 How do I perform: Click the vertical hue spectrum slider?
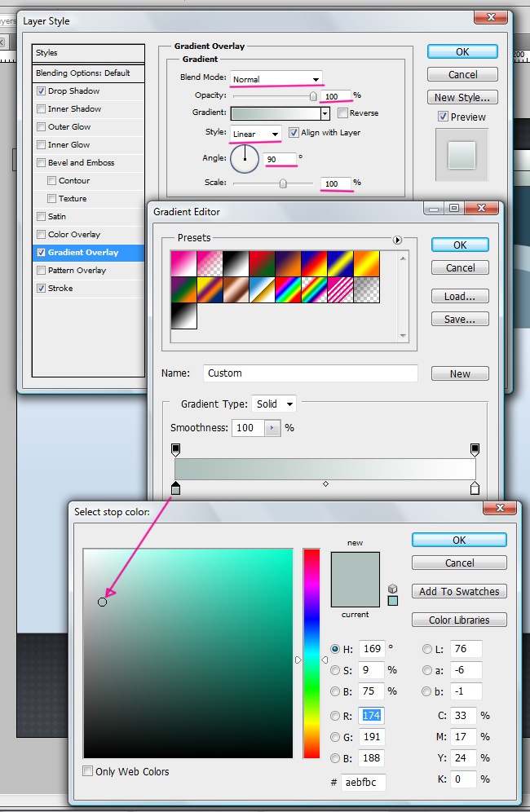[x=311, y=652]
